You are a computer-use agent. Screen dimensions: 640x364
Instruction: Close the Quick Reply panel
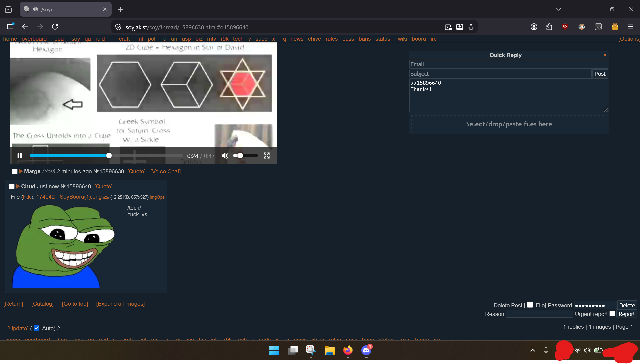(605, 55)
